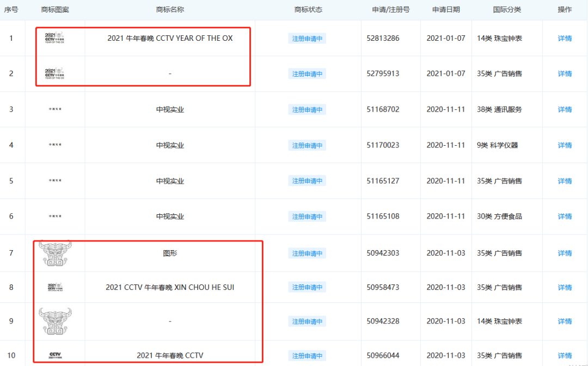Click 注册申请中 status badge for 51165127
Image resolution: width=588 pixels, height=366 pixels.
307,181
